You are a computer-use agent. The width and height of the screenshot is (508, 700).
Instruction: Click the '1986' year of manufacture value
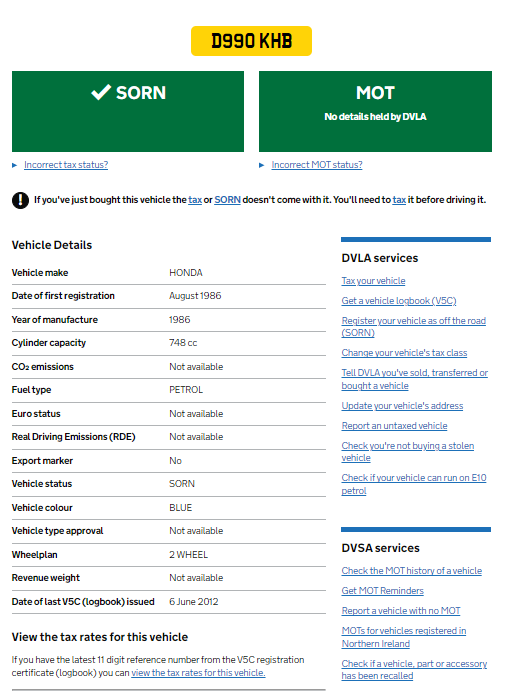click(x=179, y=320)
